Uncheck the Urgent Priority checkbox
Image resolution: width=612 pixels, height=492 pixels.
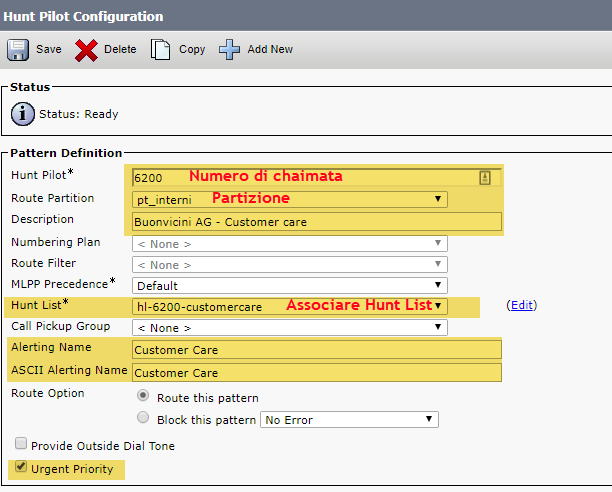pos(21,466)
